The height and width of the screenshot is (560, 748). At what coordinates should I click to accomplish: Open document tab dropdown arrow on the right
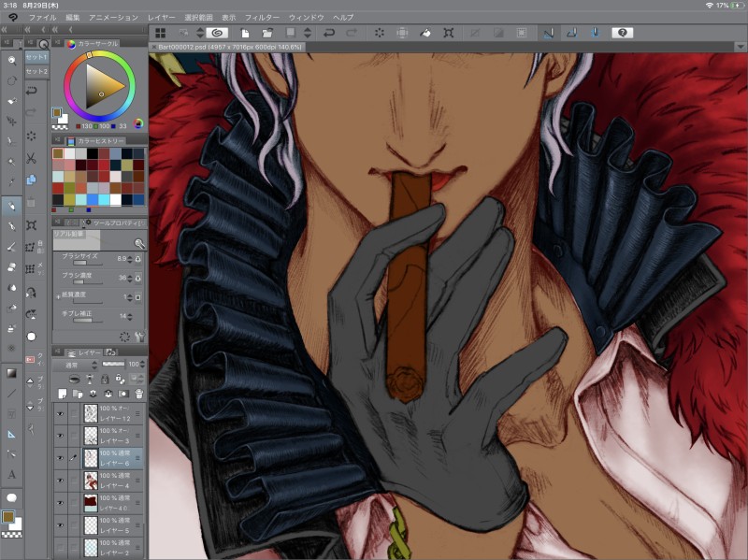point(740,48)
